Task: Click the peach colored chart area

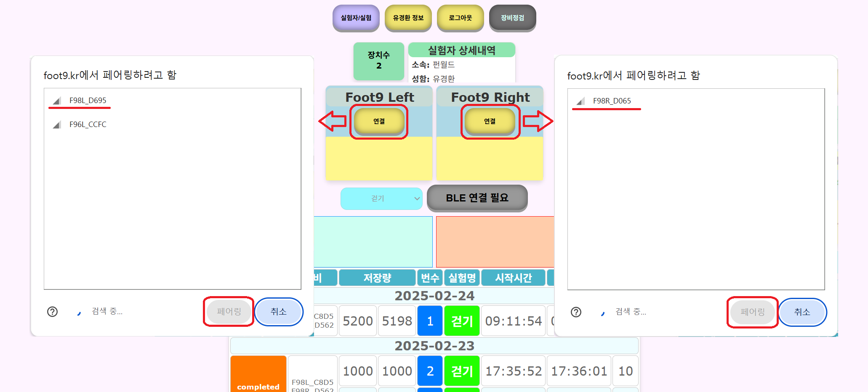Action: pos(495,241)
